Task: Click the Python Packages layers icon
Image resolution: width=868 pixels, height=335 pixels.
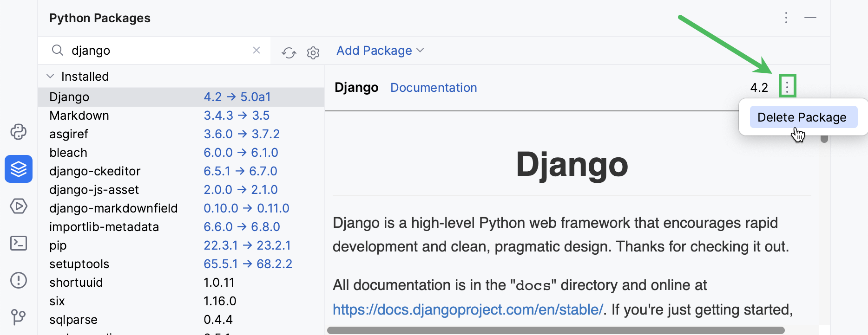Action: (x=19, y=169)
